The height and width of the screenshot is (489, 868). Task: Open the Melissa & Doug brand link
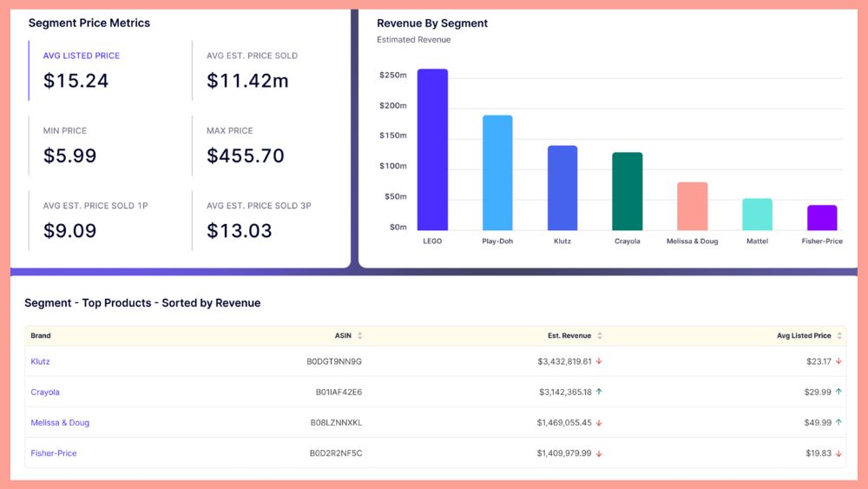(60, 422)
